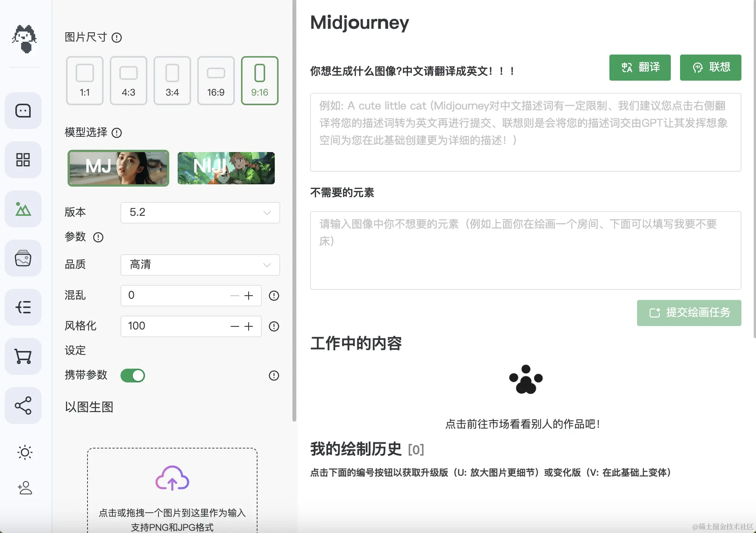The width and height of the screenshot is (756, 533).
Task: Open the chat sidebar icon
Action: (x=23, y=111)
